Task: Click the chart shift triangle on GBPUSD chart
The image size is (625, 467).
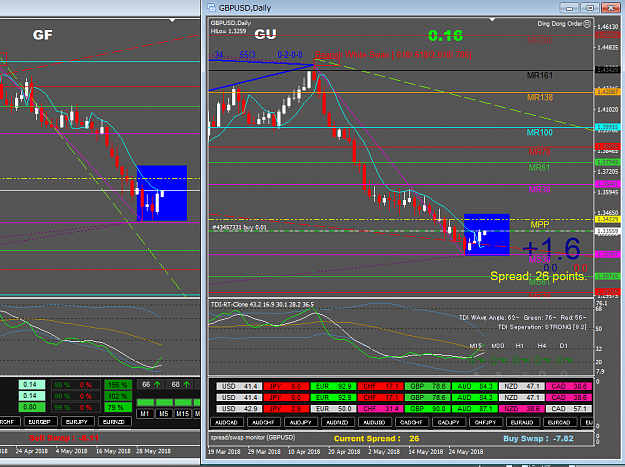Action: (493, 20)
